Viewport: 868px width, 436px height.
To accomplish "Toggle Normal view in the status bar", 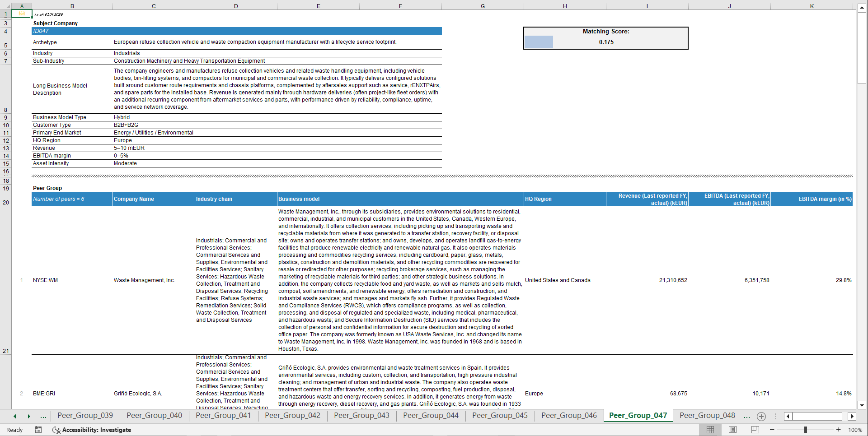I will click(709, 430).
